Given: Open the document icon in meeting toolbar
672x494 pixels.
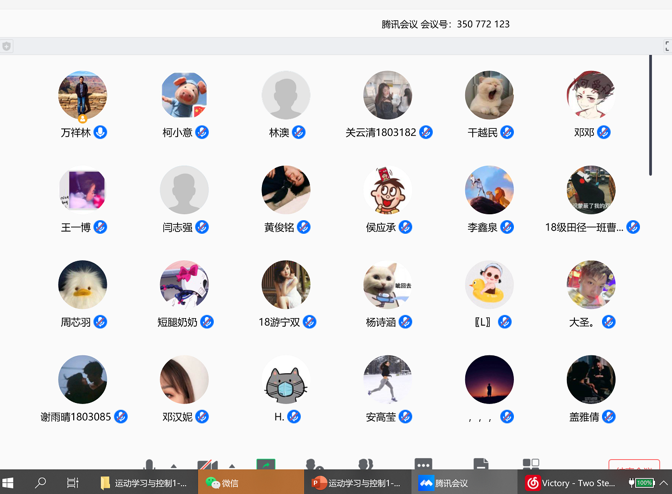Looking at the screenshot, I should (x=480, y=465).
